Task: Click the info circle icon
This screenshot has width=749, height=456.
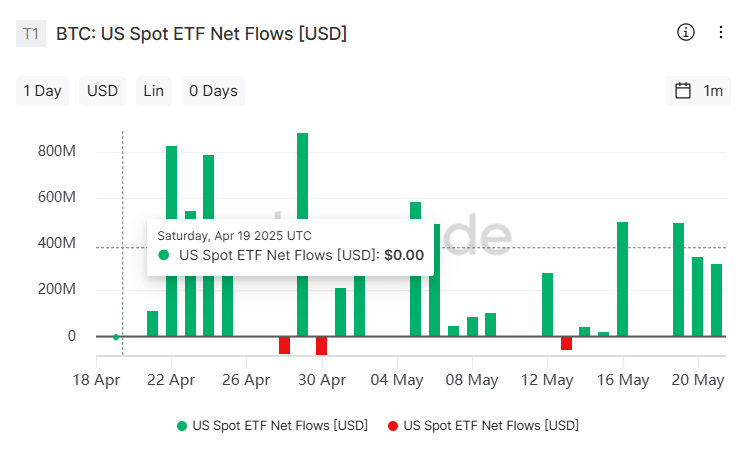Action: coord(686,32)
